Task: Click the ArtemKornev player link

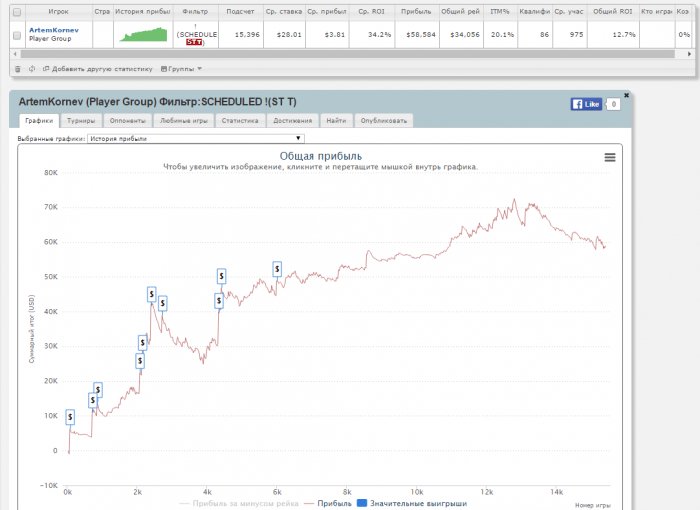Action: click(x=54, y=30)
